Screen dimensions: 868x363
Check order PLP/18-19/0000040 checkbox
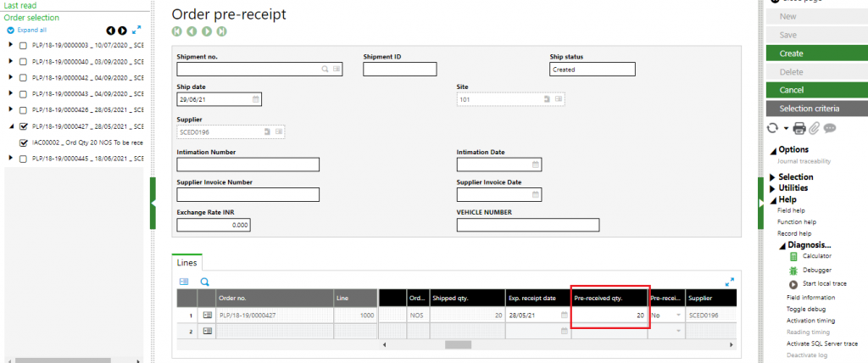[x=23, y=62]
